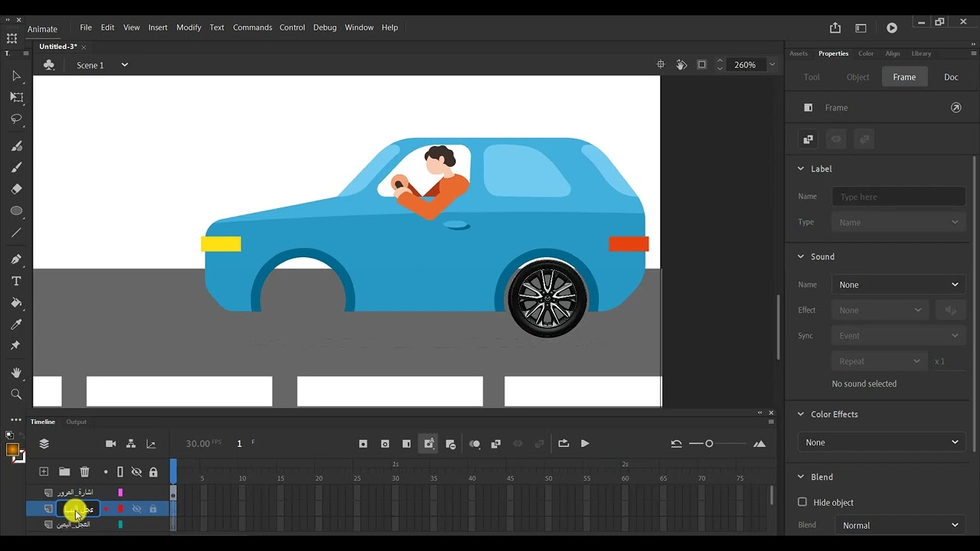Select the Zoom magnifier tool
This screenshot has height=551, width=980.
pyautogui.click(x=16, y=394)
